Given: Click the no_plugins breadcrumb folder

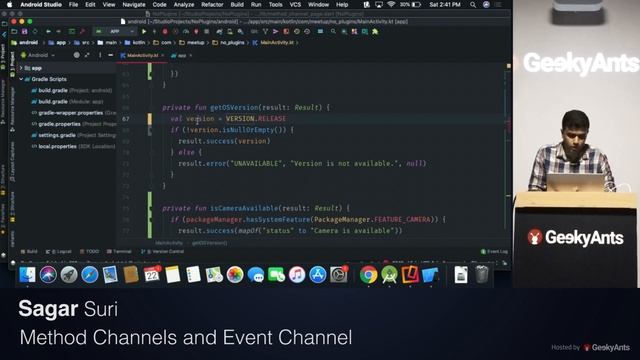Looking at the screenshot, I should pos(229,42).
